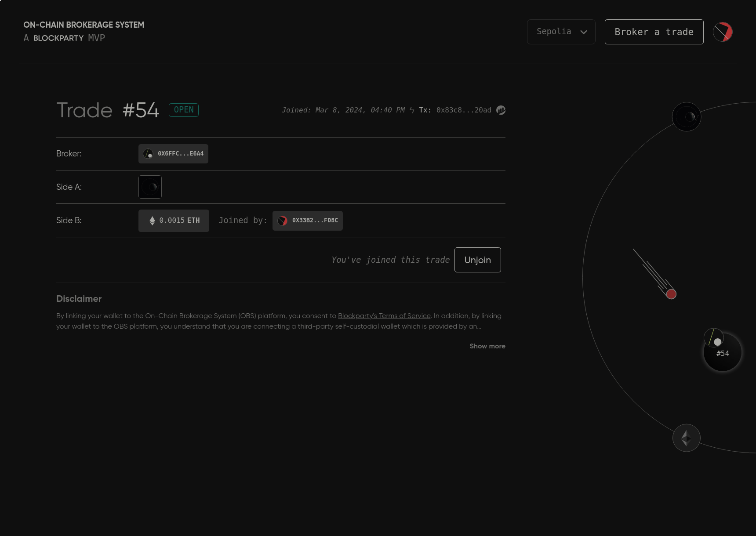Click the block explorer icon beside Tx hash
756x536 pixels.
point(501,110)
